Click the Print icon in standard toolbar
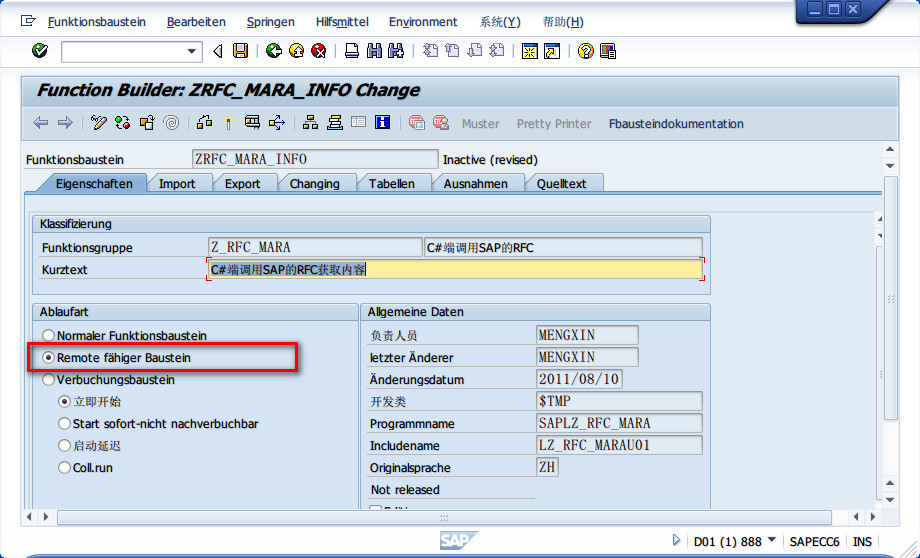This screenshot has height=558, width=920. tap(351, 51)
